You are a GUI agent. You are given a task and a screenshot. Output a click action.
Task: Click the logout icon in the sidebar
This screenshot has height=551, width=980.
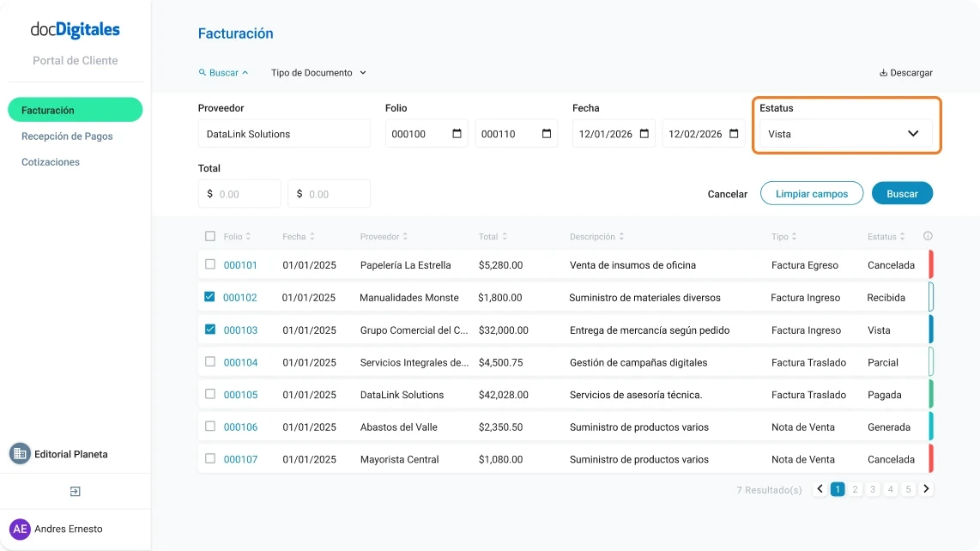click(75, 491)
